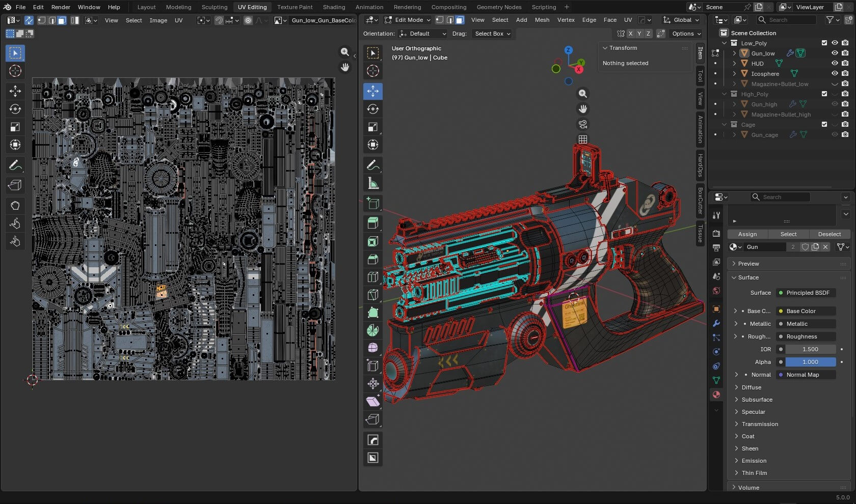Open the Modifiers properties tab (wrench icon)
This screenshot has height=504, width=856.
coord(716,323)
